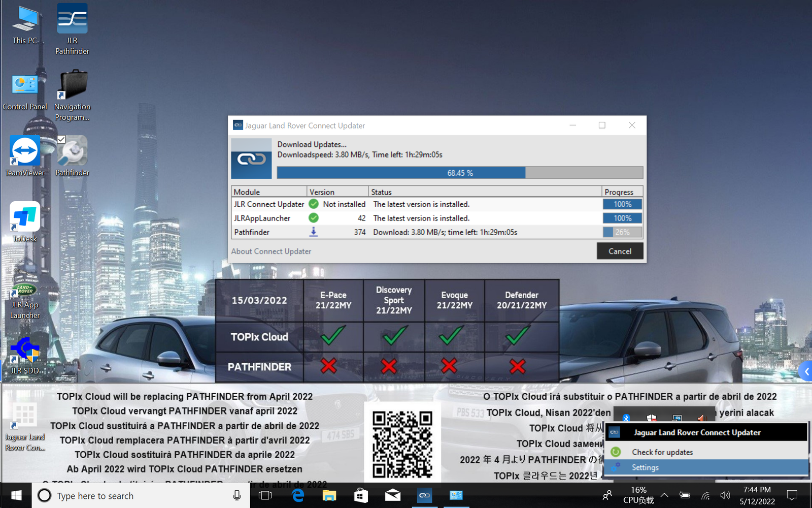Open Task View from the taskbar
This screenshot has width=812, height=508.
click(x=265, y=495)
